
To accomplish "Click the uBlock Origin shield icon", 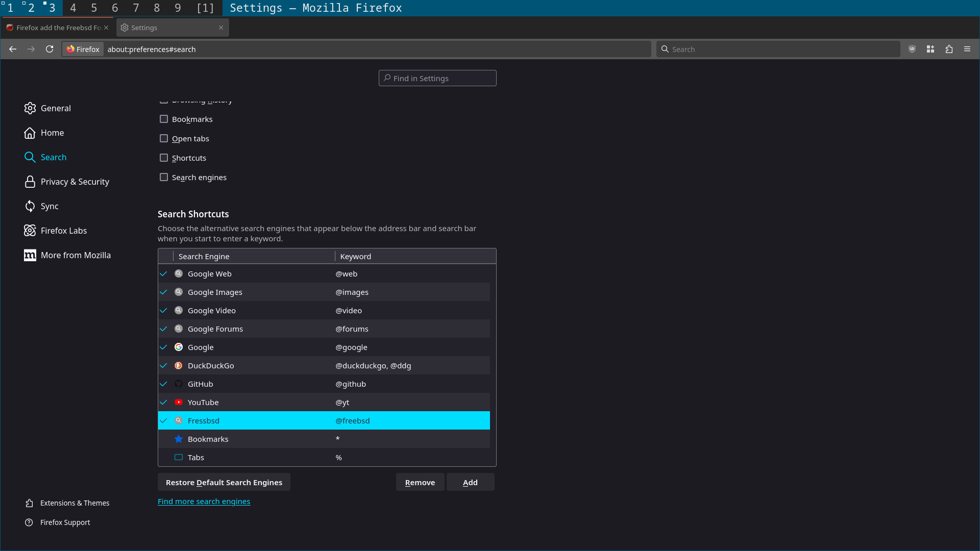I will pyautogui.click(x=912, y=49).
